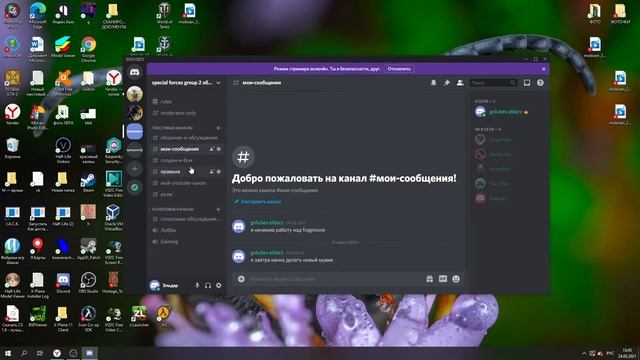Open Explore public servers compass icon
640x360 pixels.
(135, 187)
